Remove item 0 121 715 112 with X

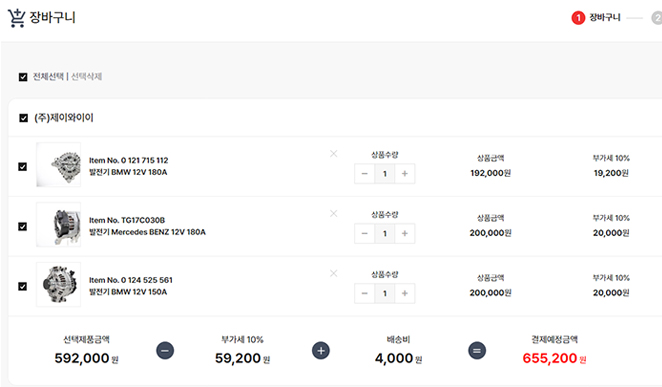coord(334,154)
